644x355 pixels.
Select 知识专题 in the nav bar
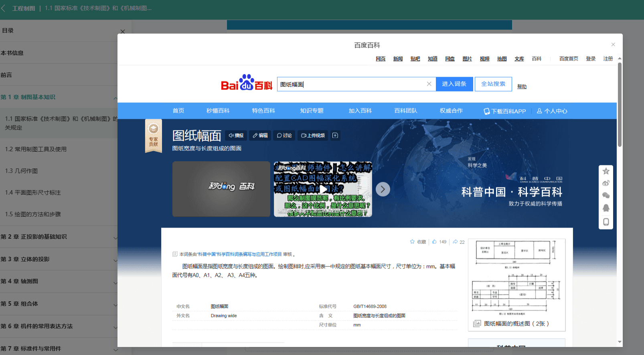pyautogui.click(x=312, y=111)
